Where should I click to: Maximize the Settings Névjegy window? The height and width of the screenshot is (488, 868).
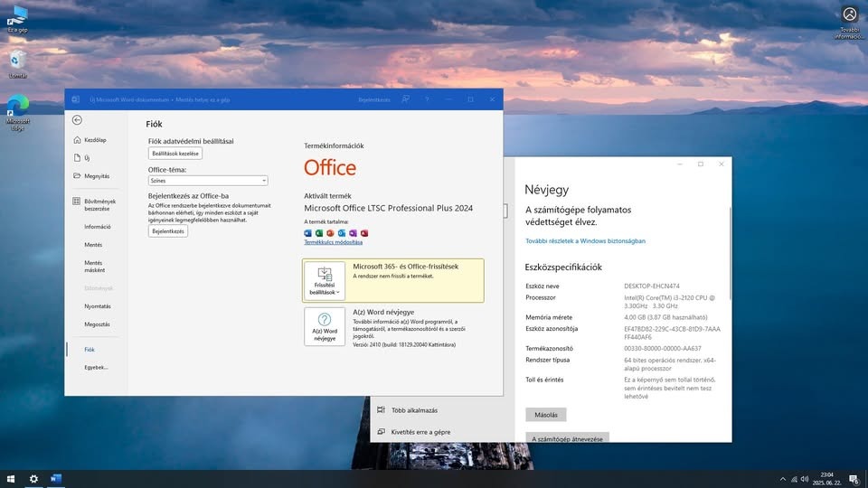coord(700,164)
